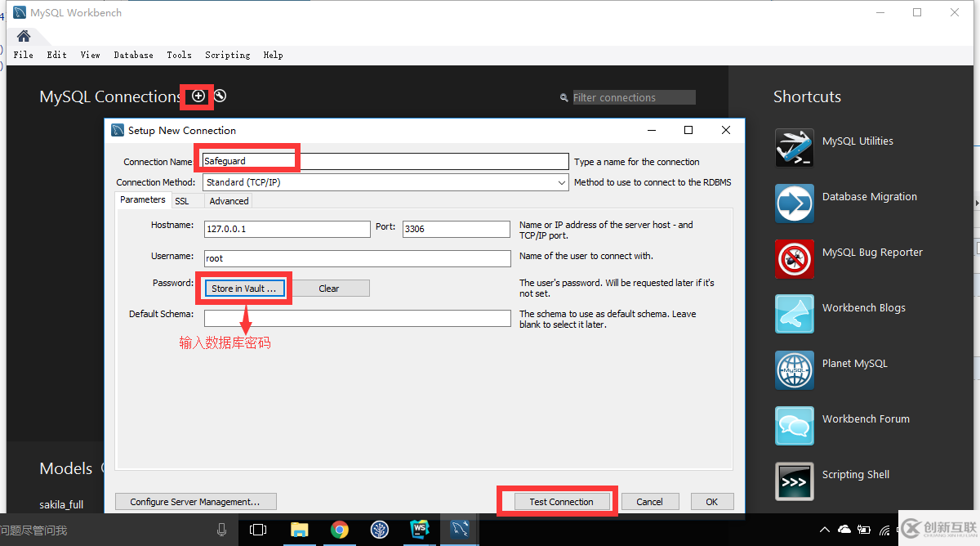Open WebStorm from the taskbar
Image resolution: width=980 pixels, height=546 pixels.
point(419,530)
